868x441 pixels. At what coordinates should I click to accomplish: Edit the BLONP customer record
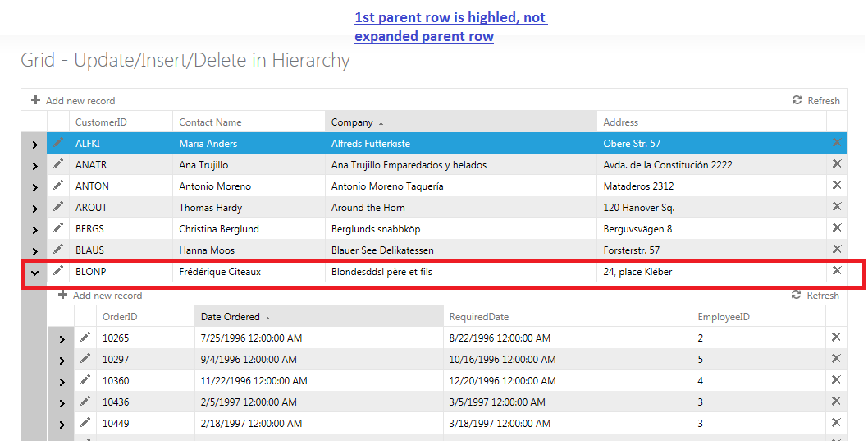[x=58, y=271]
